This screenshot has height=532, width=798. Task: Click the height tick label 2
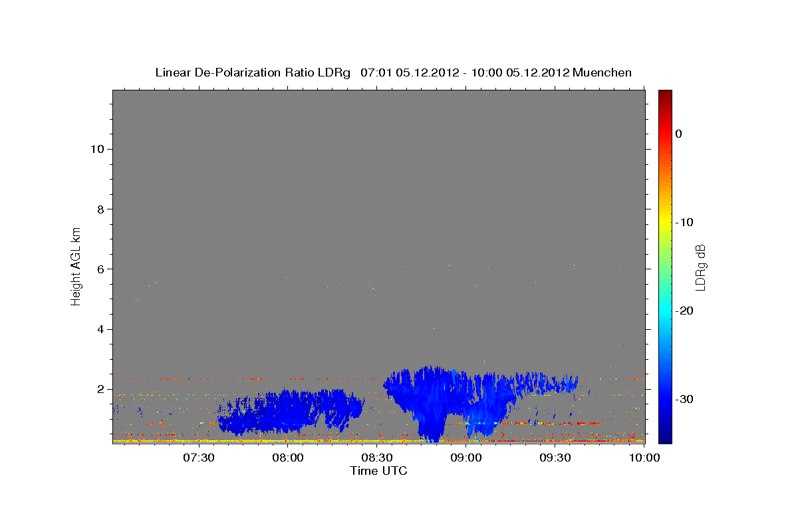[100, 389]
